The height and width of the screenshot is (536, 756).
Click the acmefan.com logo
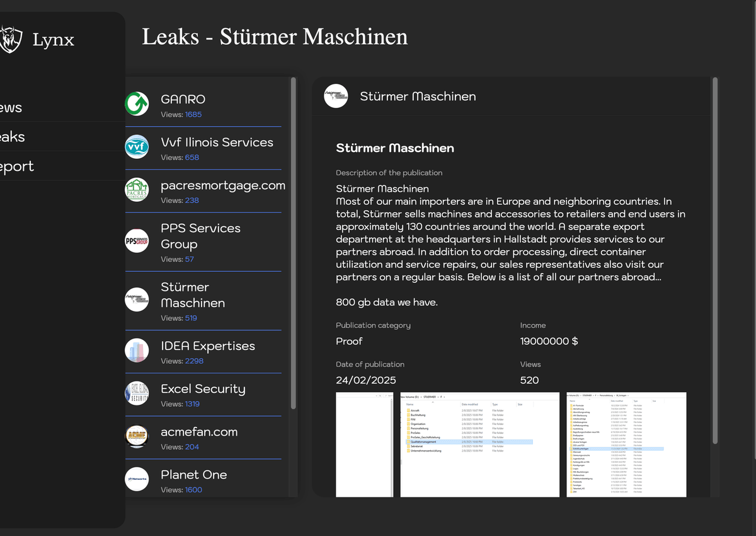click(137, 436)
